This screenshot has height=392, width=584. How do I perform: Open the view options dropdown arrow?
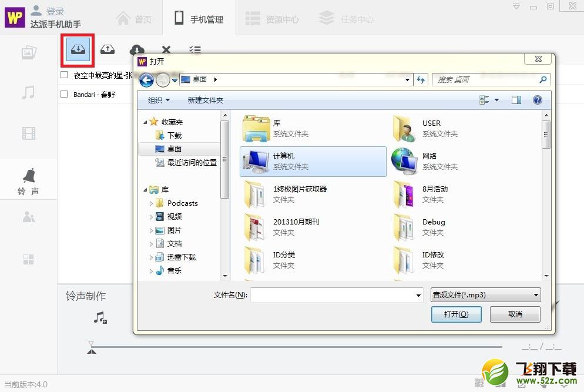[x=496, y=100]
